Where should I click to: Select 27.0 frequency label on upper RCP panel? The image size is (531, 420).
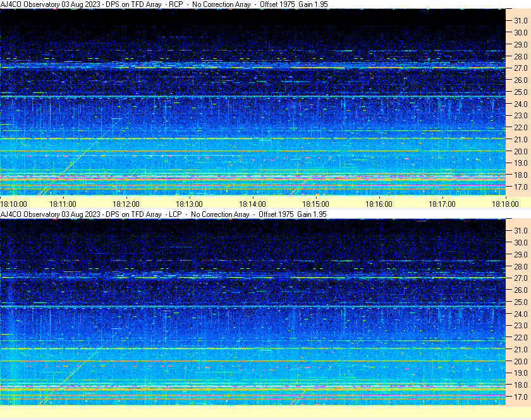coord(521,68)
